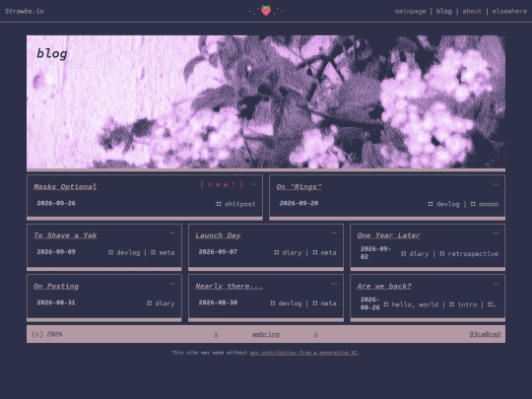Click the strawberry logo icon

tap(266, 11)
